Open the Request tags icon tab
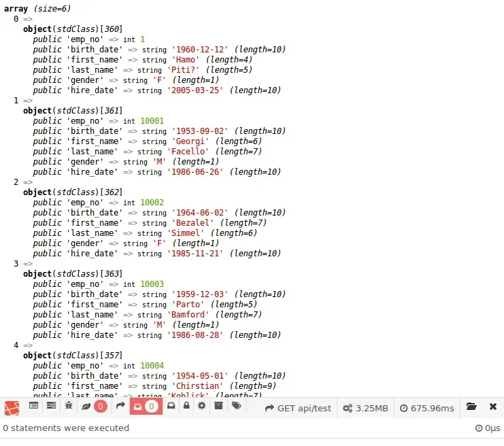Image resolution: width=504 pixels, height=446 pixels. coord(236,405)
